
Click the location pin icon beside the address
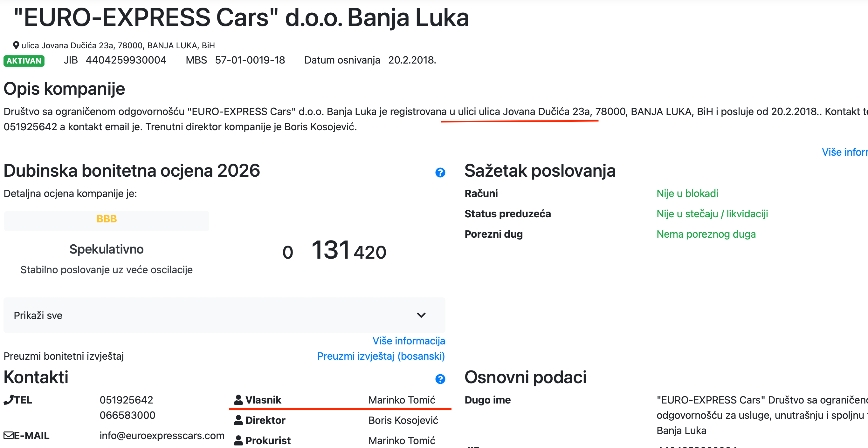pos(16,45)
